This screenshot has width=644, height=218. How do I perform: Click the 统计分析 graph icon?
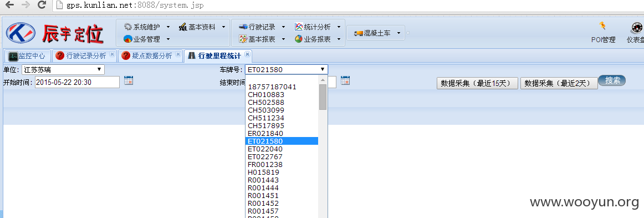[x=299, y=27]
